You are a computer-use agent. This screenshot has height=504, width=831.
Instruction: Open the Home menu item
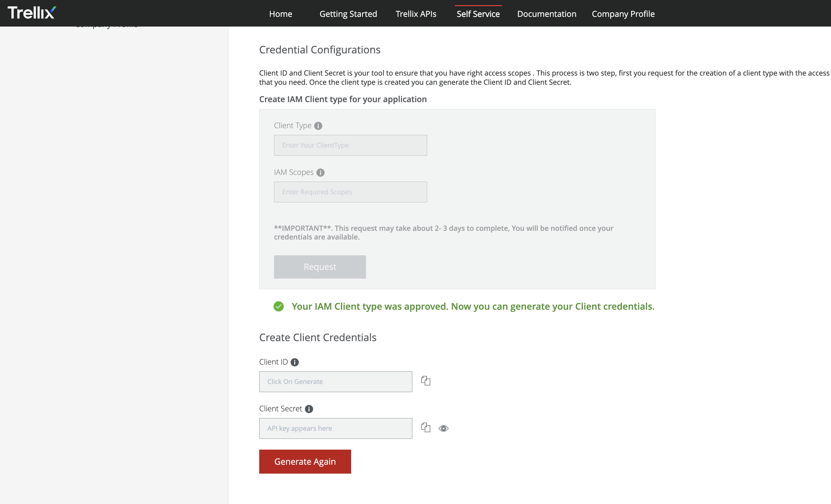(281, 14)
